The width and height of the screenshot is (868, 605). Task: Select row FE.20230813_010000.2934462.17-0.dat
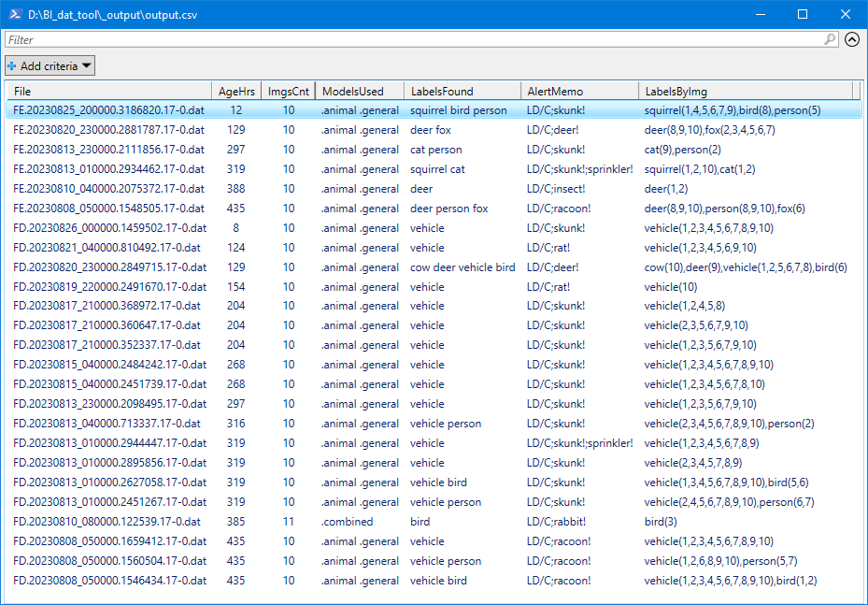click(x=434, y=169)
